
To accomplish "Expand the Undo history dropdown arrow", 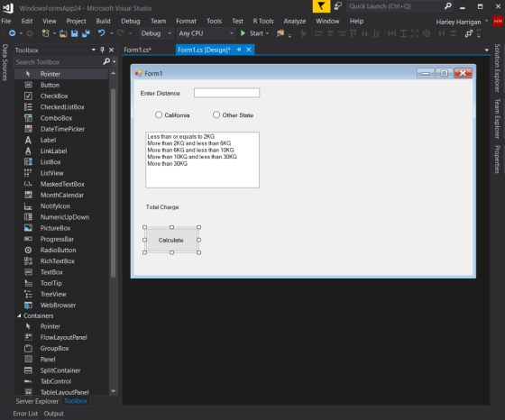I will coord(112,33).
